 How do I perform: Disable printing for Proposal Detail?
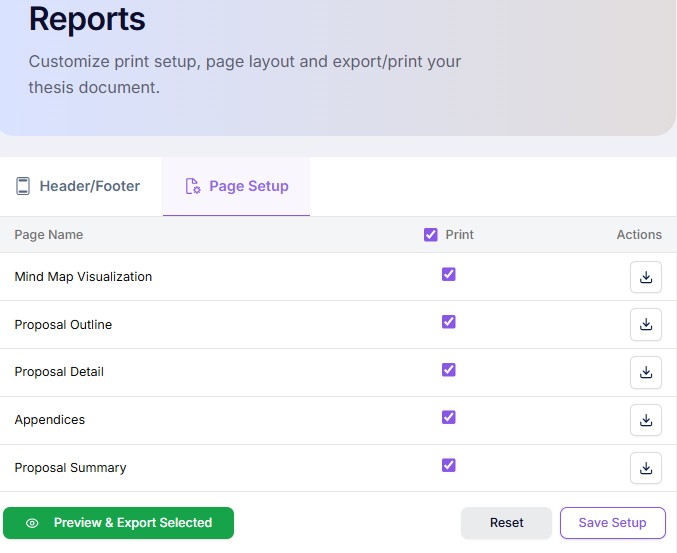pos(449,370)
